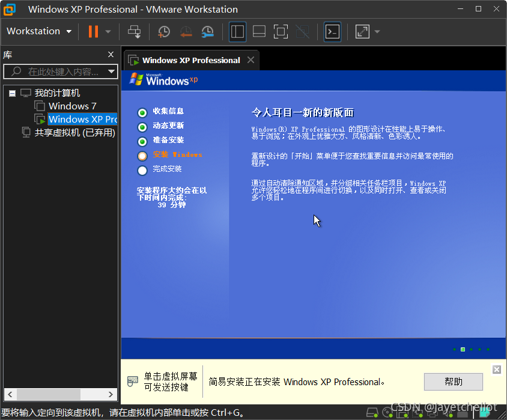Click the stretch guest display icon

(362, 32)
